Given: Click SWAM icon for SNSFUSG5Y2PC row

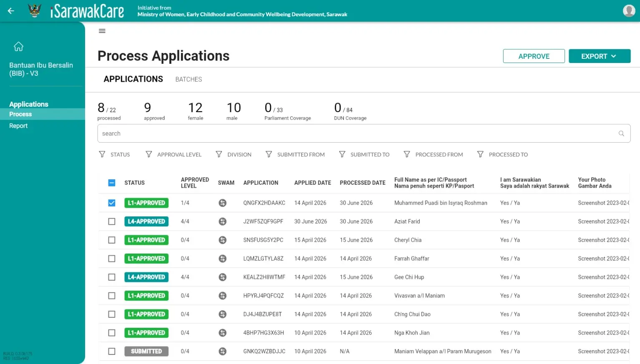Looking at the screenshot, I should pyautogui.click(x=223, y=240).
